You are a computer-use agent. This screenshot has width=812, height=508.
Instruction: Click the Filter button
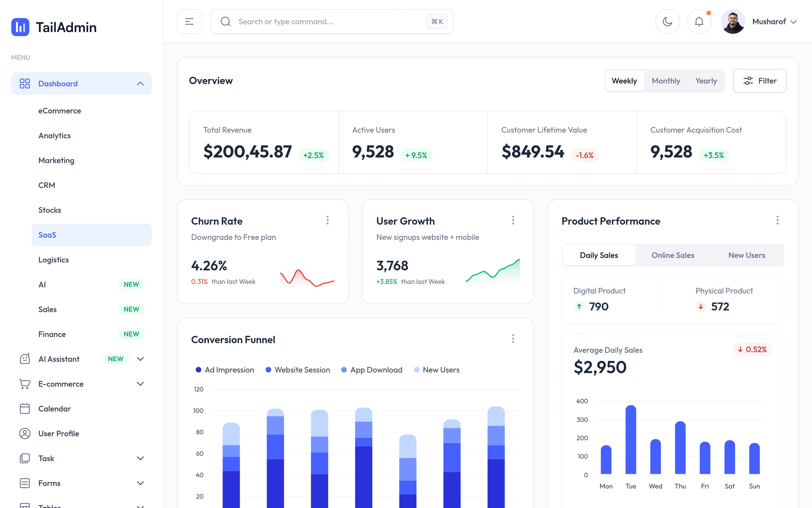(x=760, y=81)
